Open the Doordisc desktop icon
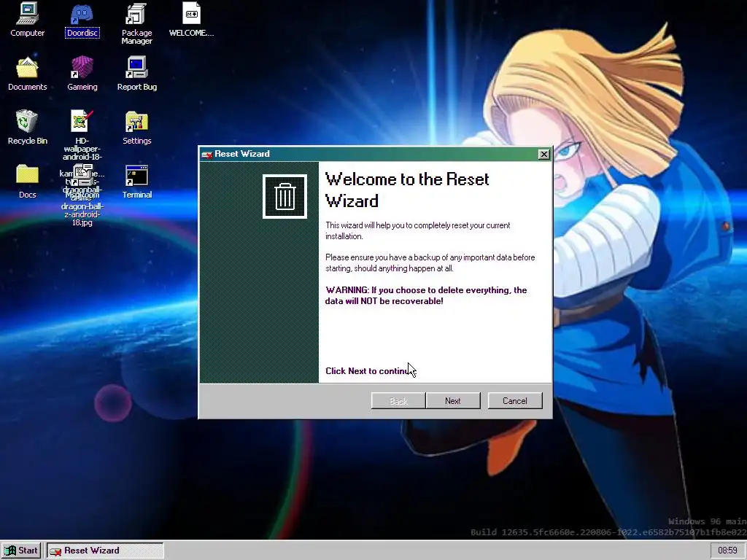This screenshot has width=747, height=560. (82, 19)
